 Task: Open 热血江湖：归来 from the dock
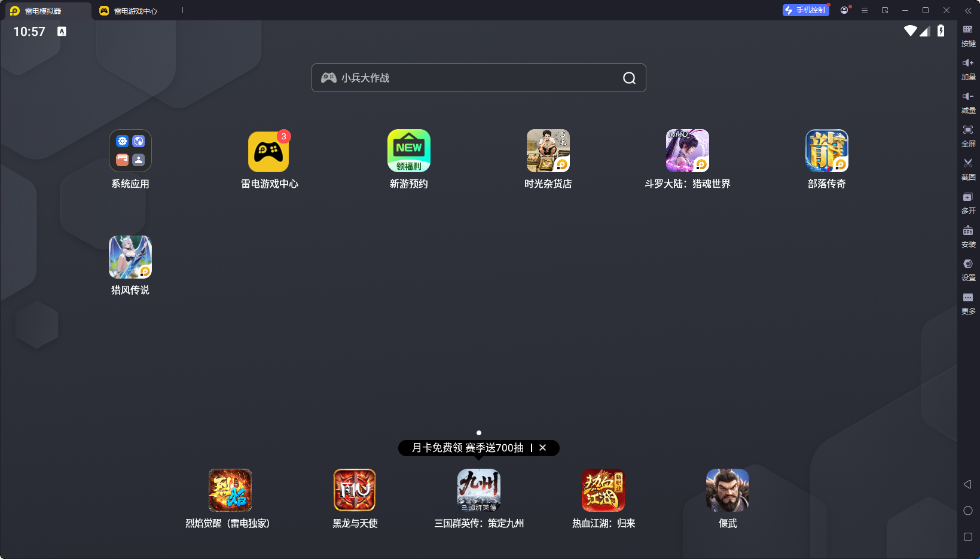[x=603, y=490]
